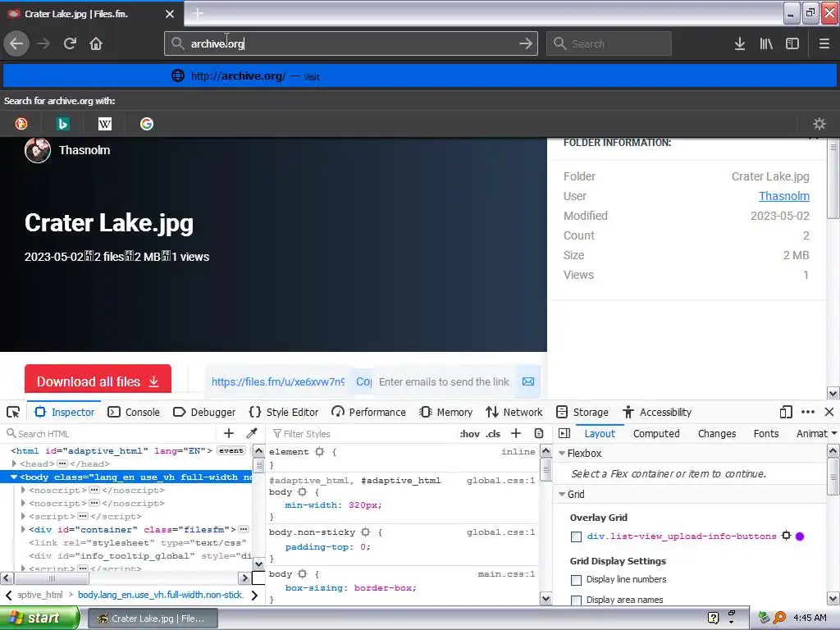Reload the current page
The width and height of the screenshot is (840, 630).
pos(70,43)
